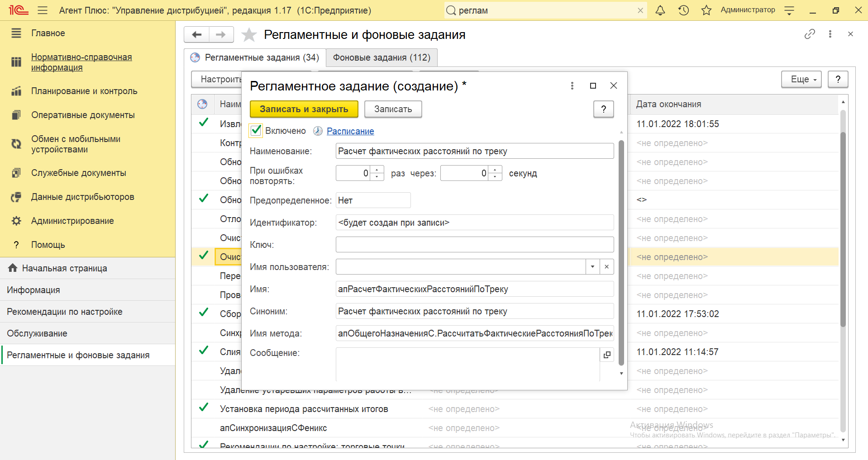The image size is (868, 460).
Task: Open Информация panel
Action: (x=87, y=290)
